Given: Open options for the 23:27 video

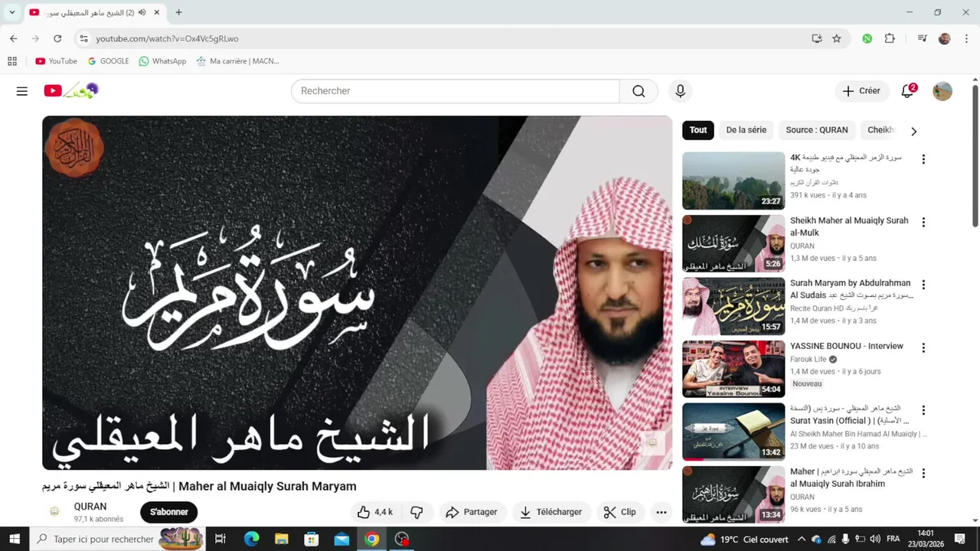Looking at the screenshot, I should pos(923,159).
